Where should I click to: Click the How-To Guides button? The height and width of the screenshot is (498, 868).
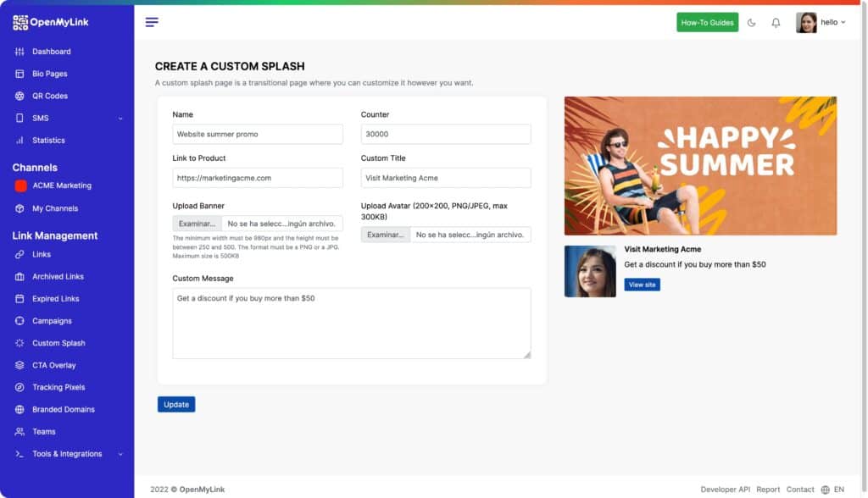click(707, 22)
